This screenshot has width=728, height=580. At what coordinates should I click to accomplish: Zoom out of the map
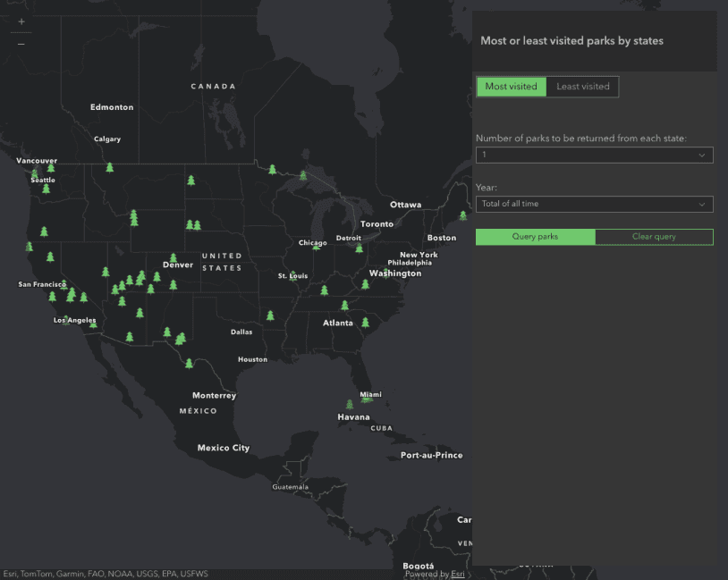(x=21, y=44)
